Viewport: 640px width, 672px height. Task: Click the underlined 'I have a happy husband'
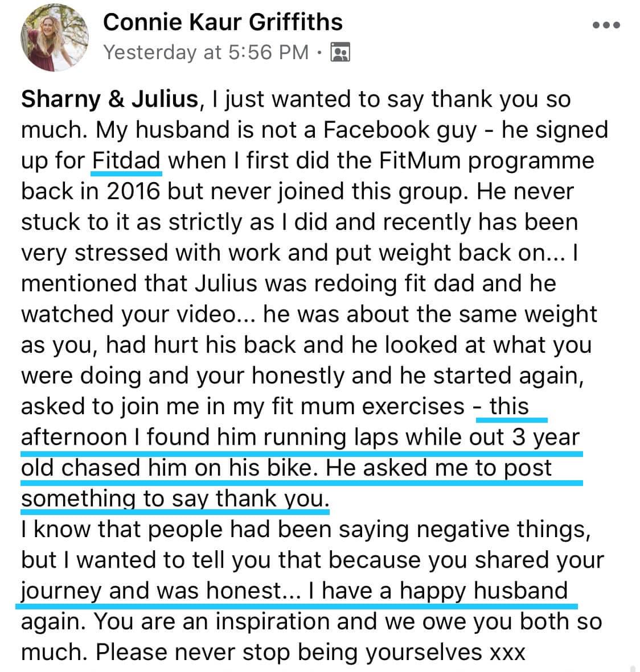[x=438, y=591]
